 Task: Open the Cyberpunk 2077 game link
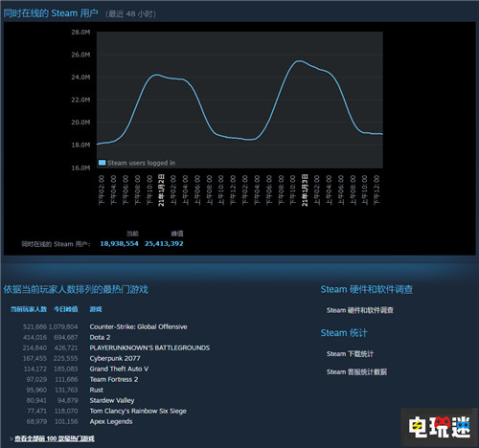(115, 358)
